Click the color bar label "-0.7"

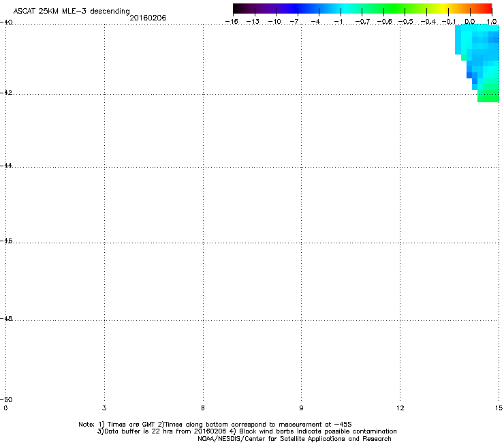[362, 22]
